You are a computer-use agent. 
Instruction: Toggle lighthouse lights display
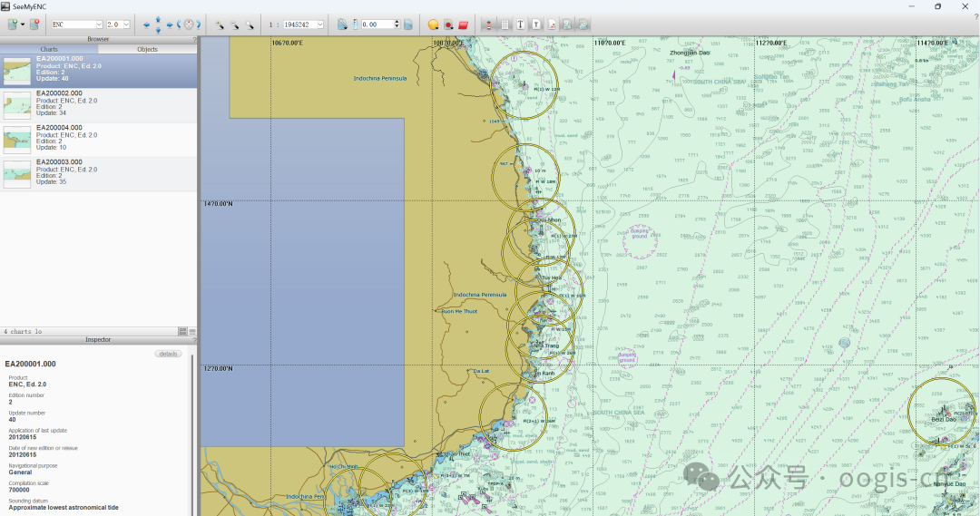(x=489, y=24)
